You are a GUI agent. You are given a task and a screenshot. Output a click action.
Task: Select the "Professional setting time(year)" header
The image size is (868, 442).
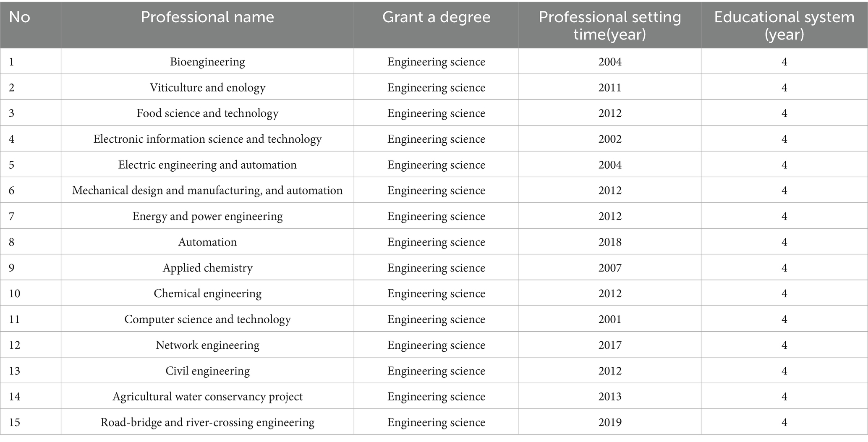click(609, 25)
